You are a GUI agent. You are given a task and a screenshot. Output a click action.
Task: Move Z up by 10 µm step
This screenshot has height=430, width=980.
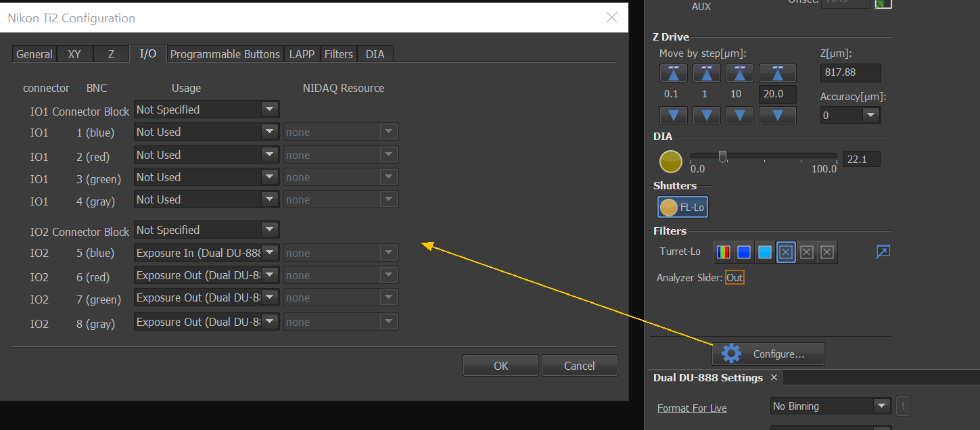740,73
